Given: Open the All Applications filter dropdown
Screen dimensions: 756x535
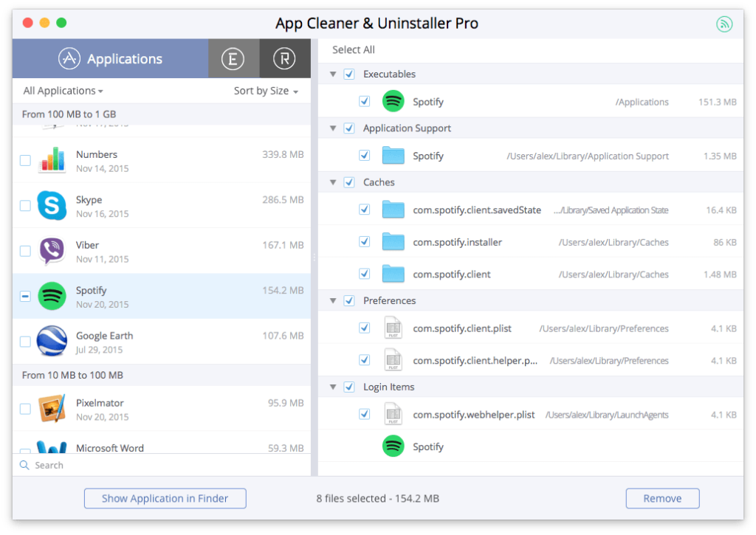Looking at the screenshot, I should pos(63,91).
